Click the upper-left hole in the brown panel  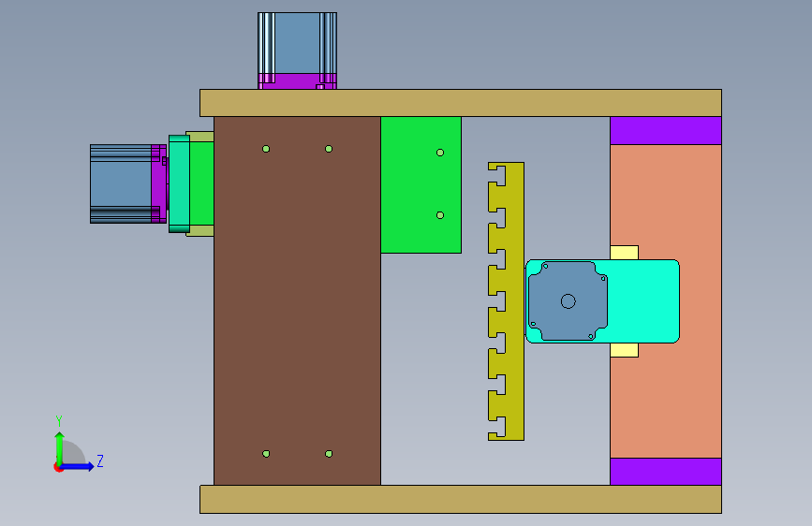click(266, 149)
